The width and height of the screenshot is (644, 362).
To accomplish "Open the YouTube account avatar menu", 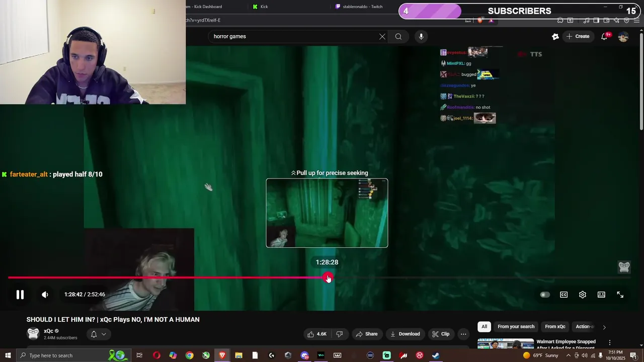I will [x=623, y=36].
